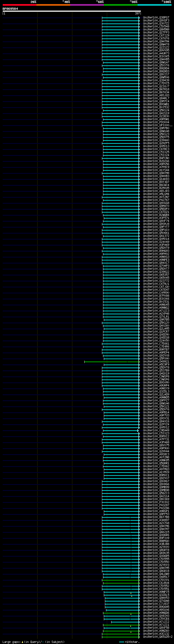Click hit label UniRef100_A7PT31
174x644 pixels.
click(156, 439)
